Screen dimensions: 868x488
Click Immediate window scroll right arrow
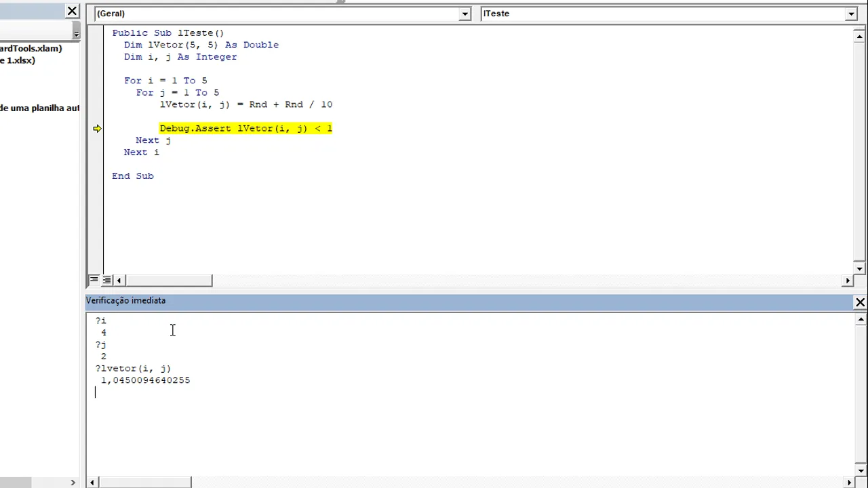click(848, 483)
